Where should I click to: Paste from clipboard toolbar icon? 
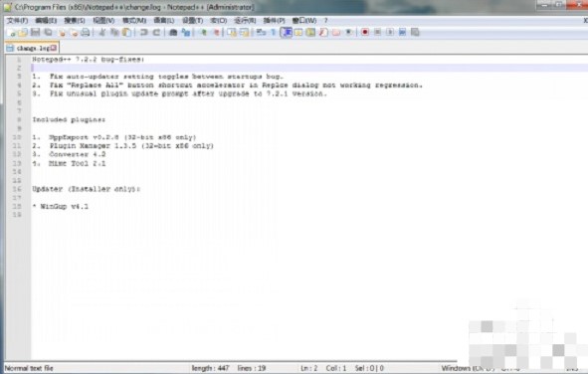tap(127, 32)
